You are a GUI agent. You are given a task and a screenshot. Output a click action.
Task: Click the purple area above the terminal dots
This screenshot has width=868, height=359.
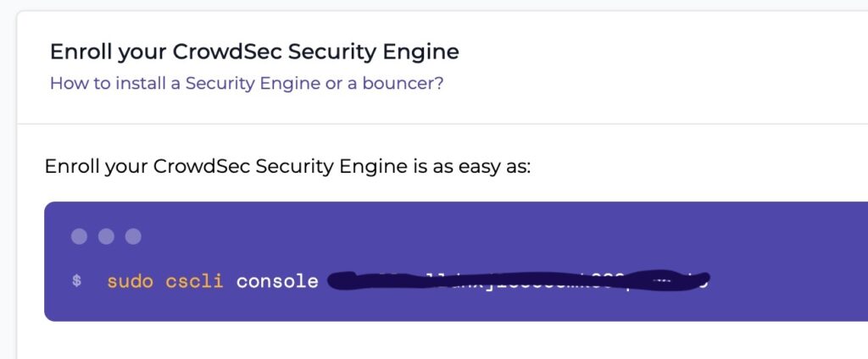point(442,214)
